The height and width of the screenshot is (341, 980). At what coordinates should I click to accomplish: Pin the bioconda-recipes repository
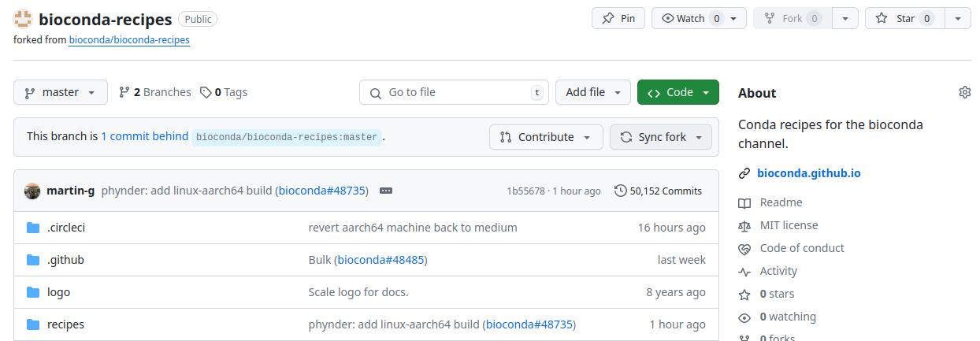618,18
